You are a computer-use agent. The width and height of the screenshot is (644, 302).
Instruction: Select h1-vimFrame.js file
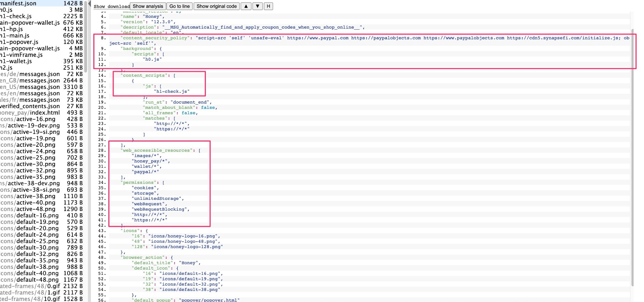41,55
